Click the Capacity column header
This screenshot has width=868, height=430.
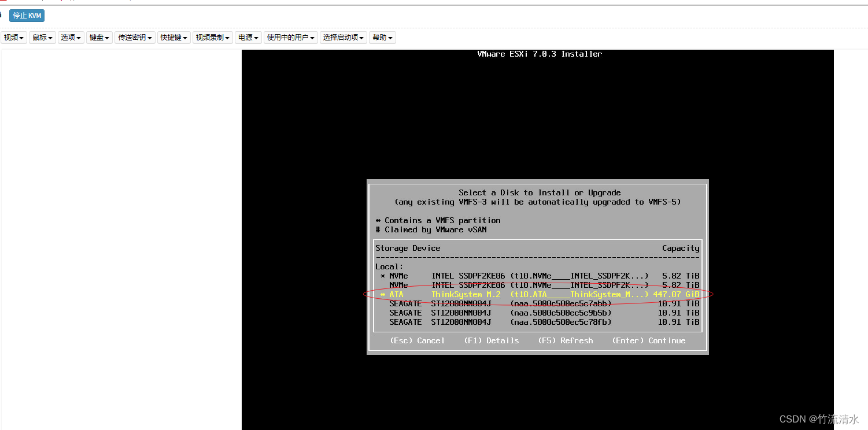click(681, 248)
